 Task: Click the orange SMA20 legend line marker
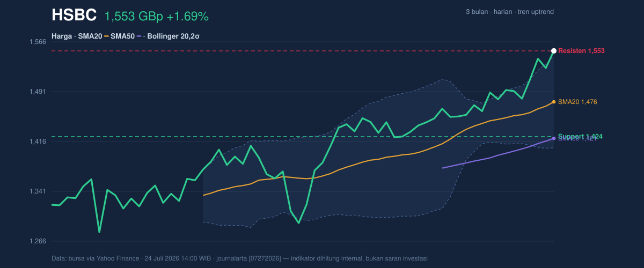[106, 36]
